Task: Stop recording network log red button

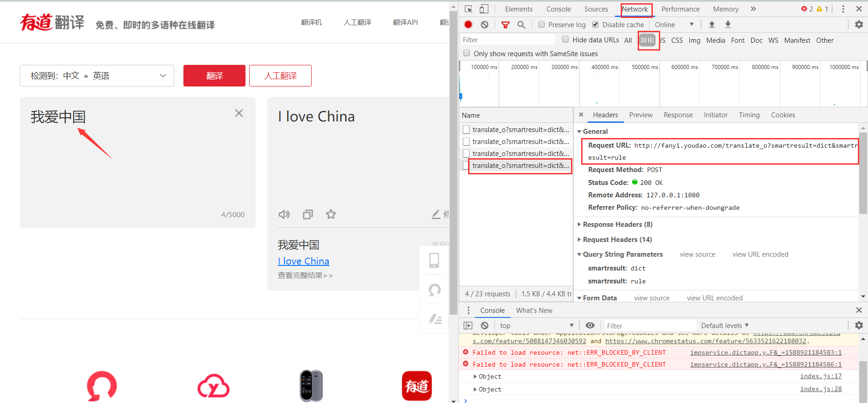Action: 468,24
